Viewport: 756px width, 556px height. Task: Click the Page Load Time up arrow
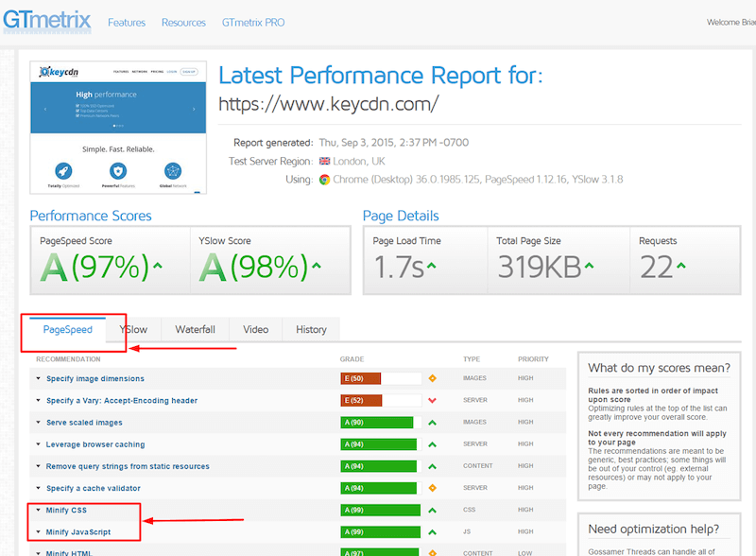[432, 266]
